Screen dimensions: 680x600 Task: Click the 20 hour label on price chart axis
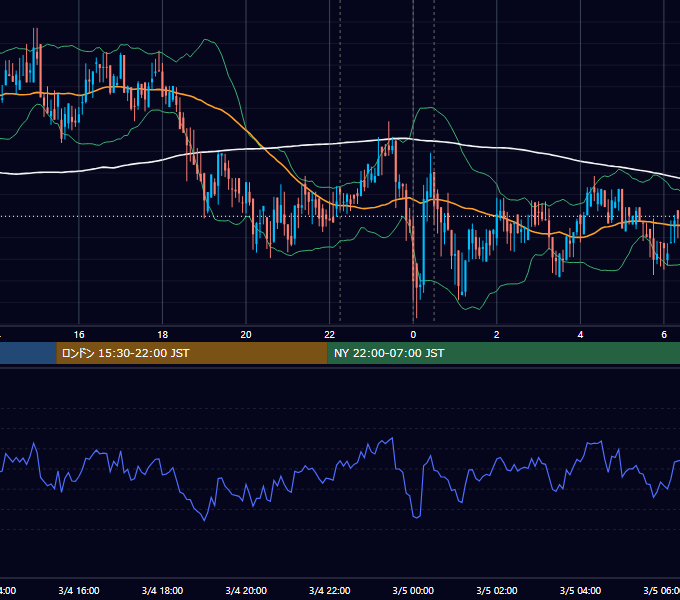click(x=246, y=335)
